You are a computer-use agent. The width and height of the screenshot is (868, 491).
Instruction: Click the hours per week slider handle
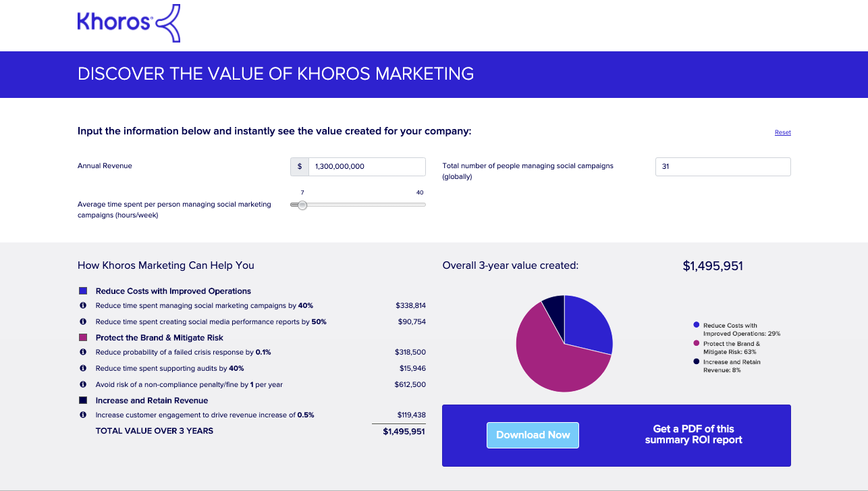[x=302, y=205]
